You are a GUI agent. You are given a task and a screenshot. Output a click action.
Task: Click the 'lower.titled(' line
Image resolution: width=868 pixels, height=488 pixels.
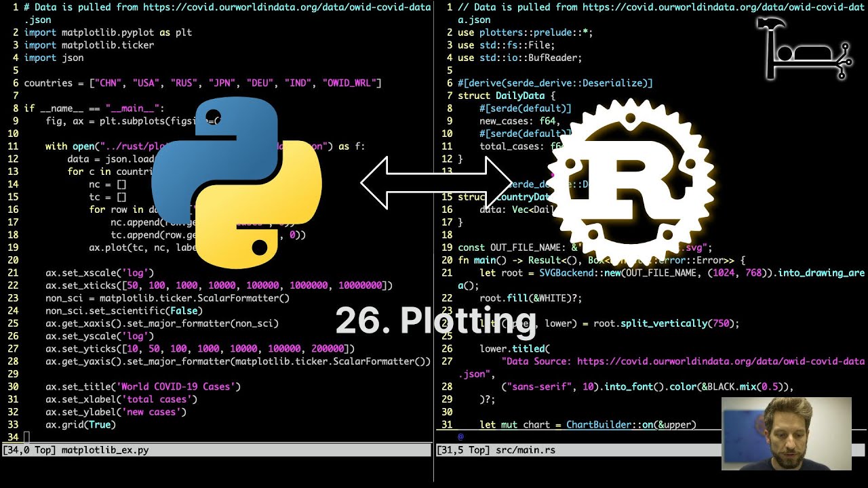point(515,348)
